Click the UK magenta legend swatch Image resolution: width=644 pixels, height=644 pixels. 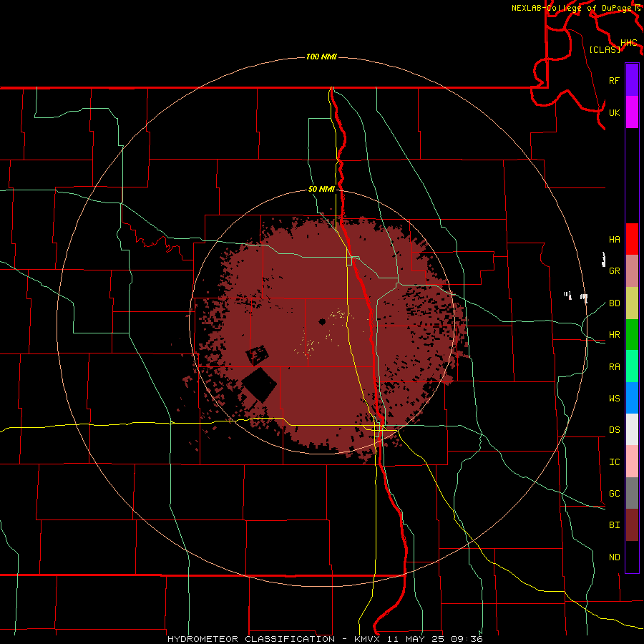click(632, 112)
